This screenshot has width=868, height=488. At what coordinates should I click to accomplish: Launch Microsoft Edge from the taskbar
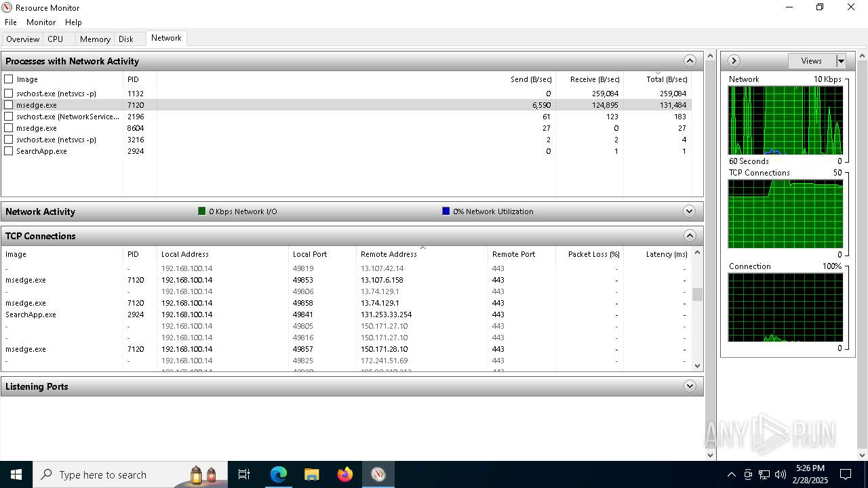[x=279, y=474]
